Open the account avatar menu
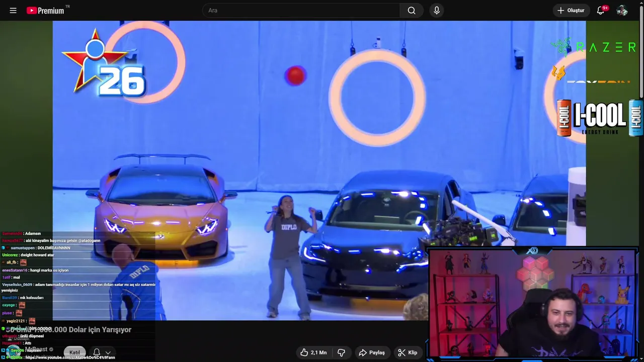644x362 pixels. coord(622,11)
